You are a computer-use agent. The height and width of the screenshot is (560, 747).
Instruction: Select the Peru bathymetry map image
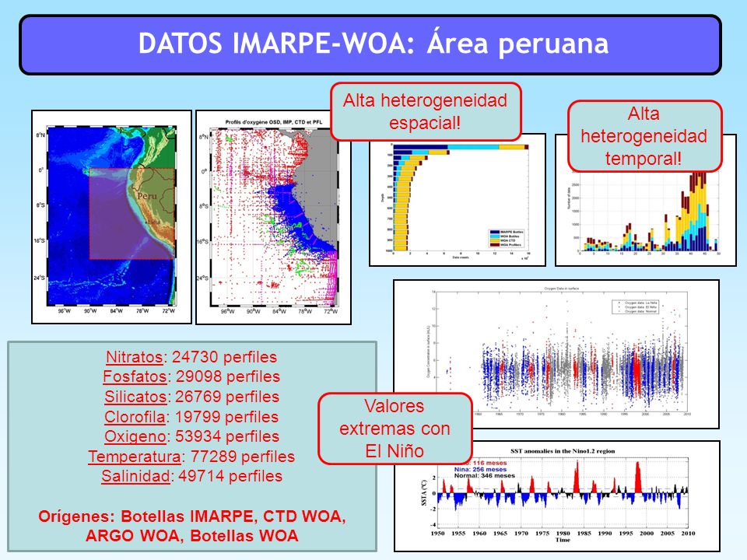click(111, 217)
